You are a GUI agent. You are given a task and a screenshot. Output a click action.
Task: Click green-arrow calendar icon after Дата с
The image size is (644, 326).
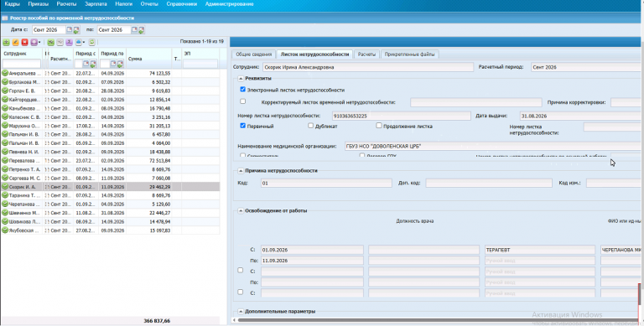(x=76, y=30)
